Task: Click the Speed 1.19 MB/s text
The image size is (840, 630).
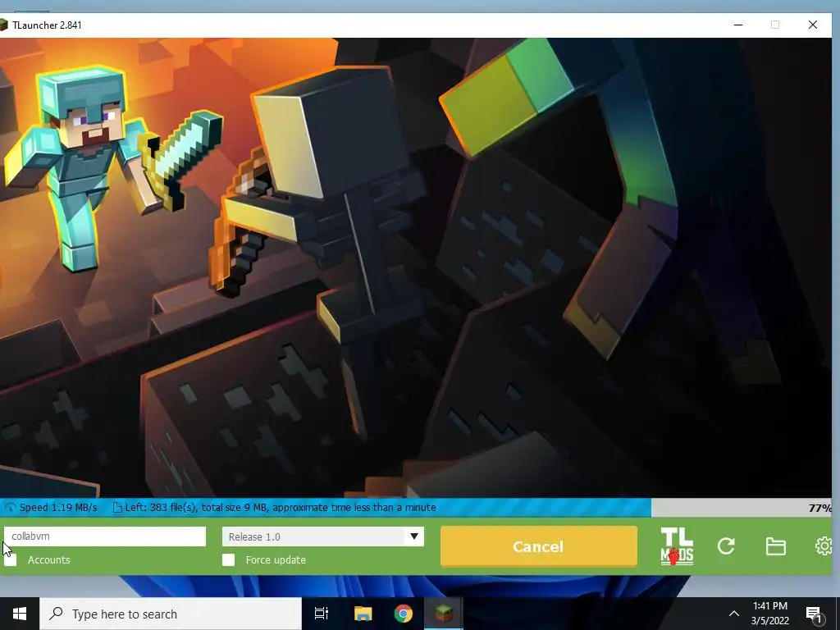Action: (x=58, y=507)
